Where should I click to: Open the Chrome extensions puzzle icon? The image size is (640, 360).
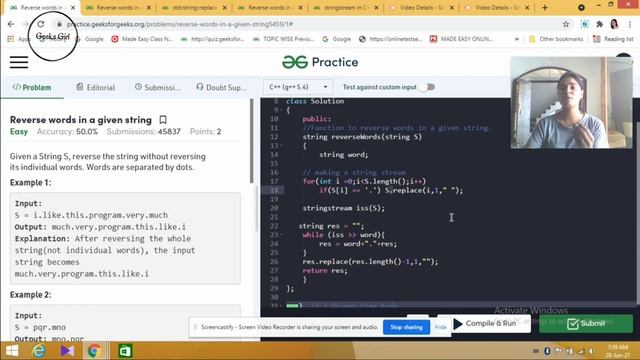600,24
